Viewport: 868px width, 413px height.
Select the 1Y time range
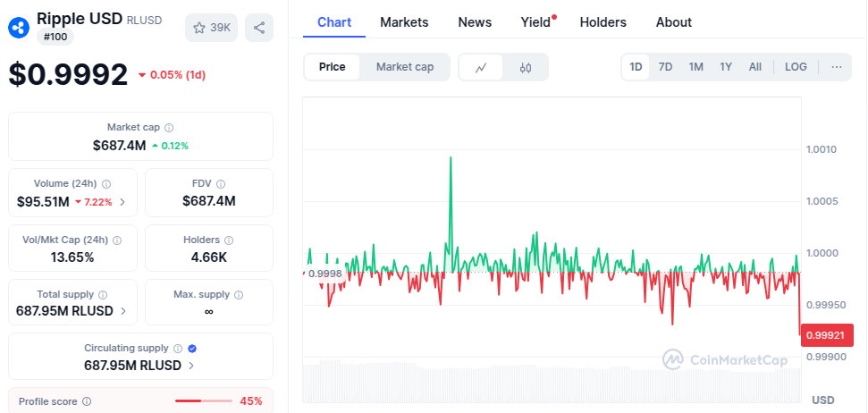tap(726, 67)
